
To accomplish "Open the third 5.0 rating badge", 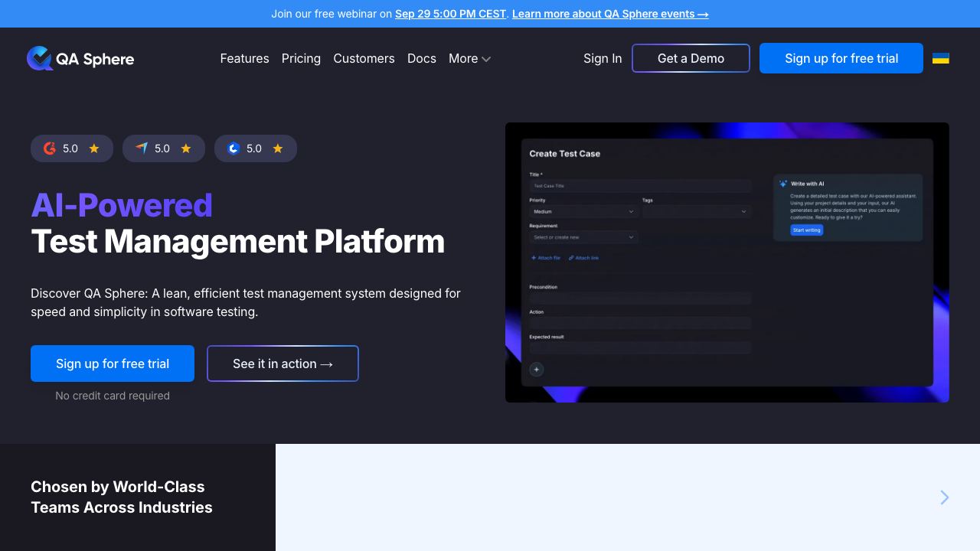I will (256, 148).
